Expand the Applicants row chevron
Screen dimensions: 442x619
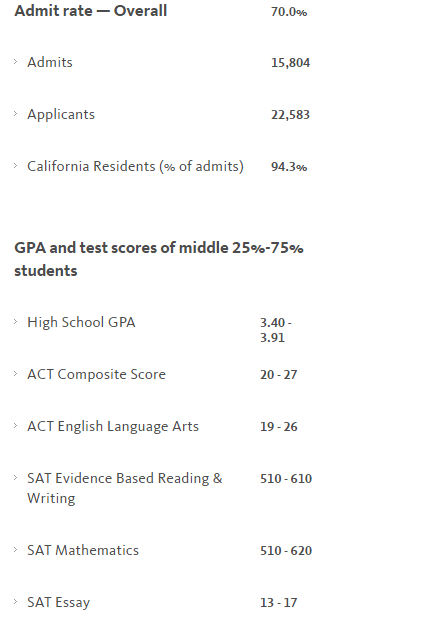tap(15, 114)
